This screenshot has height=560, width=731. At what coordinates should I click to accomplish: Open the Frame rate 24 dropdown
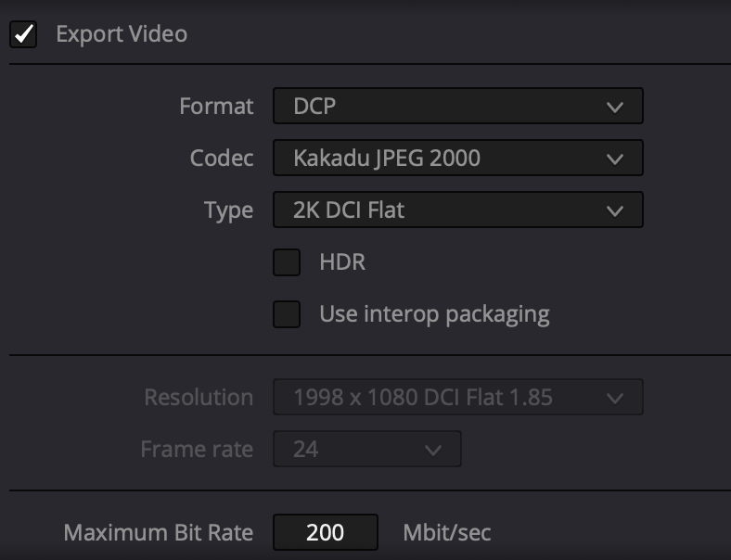point(367,449)
